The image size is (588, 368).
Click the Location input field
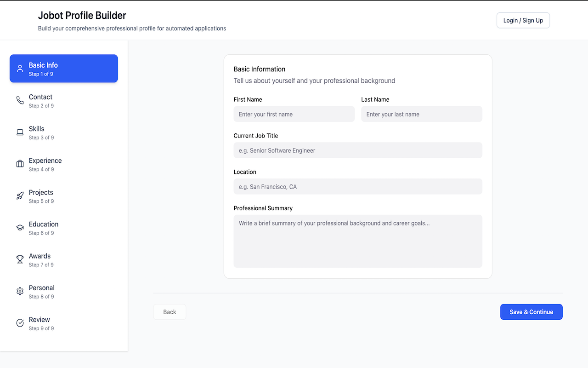click(x=358, y=186)
